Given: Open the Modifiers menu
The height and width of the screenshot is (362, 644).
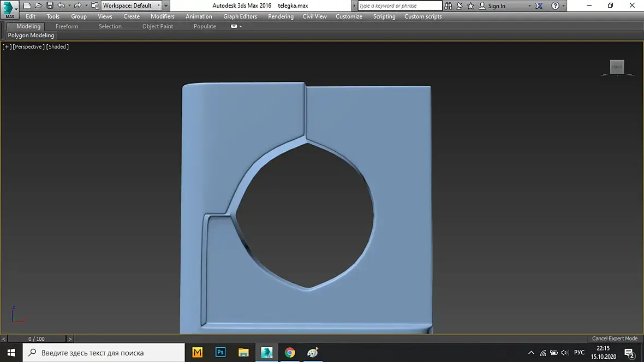Looking at the screenshot, I should click(162, 16).
